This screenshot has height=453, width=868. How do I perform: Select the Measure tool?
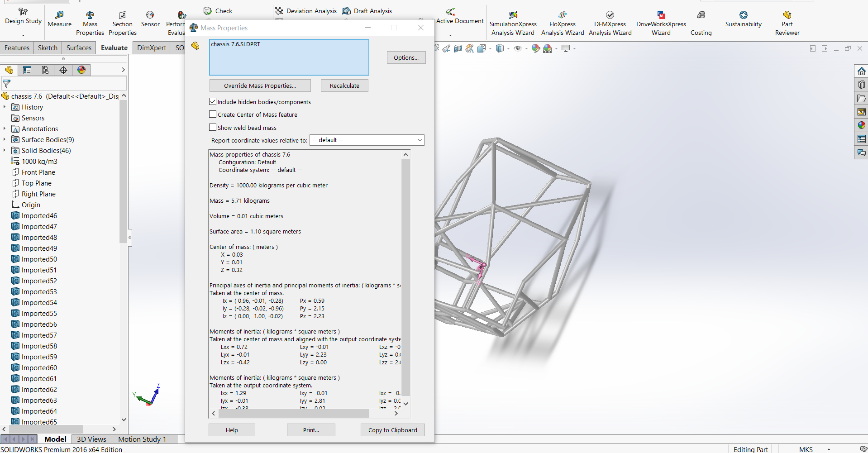click(x=59, y=19)
